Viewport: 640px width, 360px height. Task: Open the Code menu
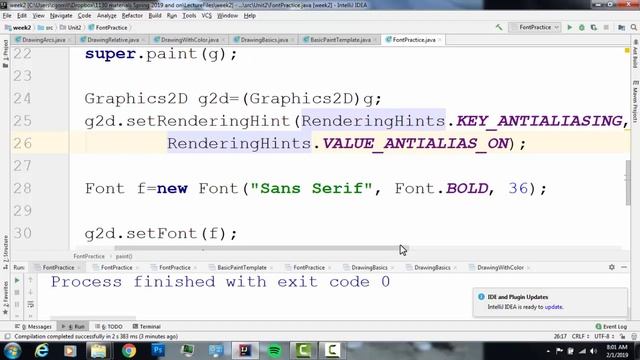[x=84, y=16]
